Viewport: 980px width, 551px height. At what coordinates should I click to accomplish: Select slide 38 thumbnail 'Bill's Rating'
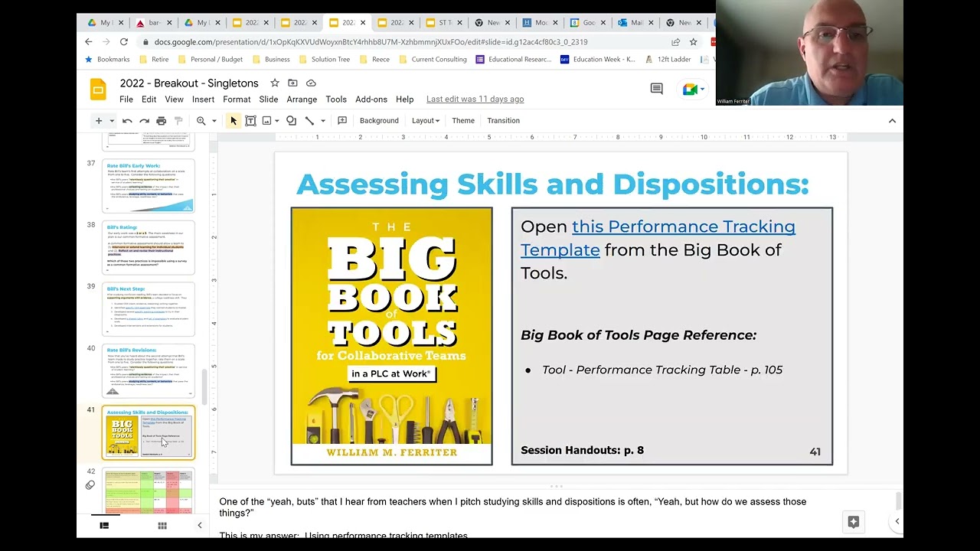149,248
